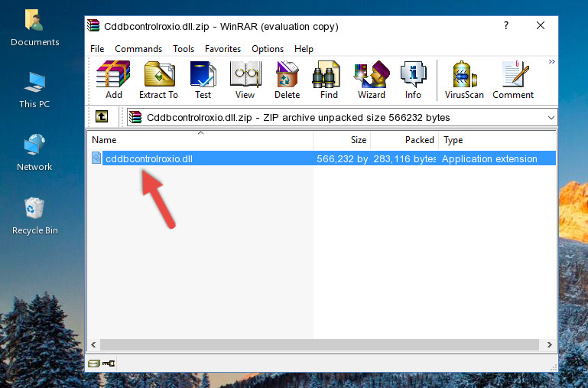
Task: Run the Test archive tool
Action: tap(203, 80)
